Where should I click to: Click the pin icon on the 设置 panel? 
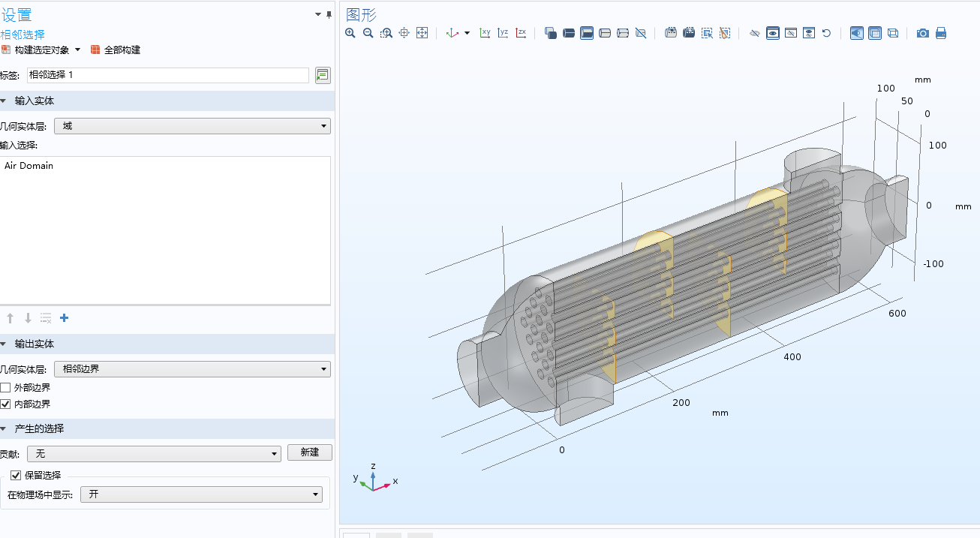click(x=329, y=14)
